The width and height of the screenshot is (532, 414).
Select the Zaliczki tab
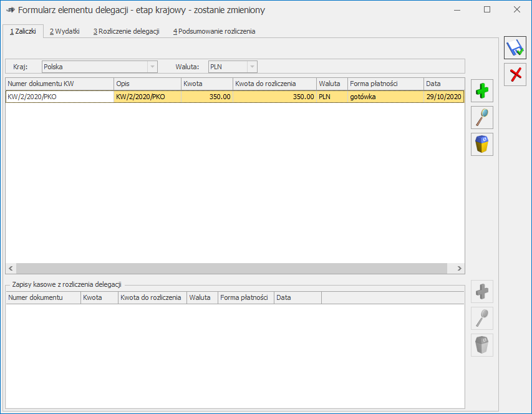tap(23, 31)
